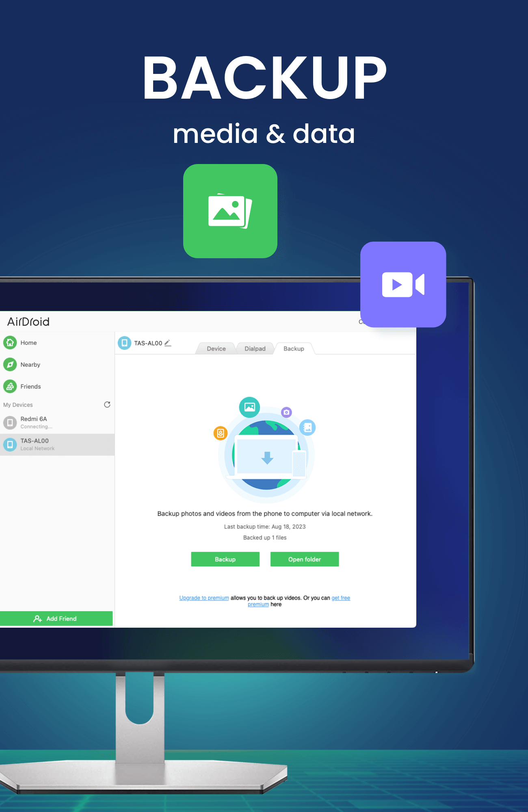Click the BACKUP headline text

point(264,78)
